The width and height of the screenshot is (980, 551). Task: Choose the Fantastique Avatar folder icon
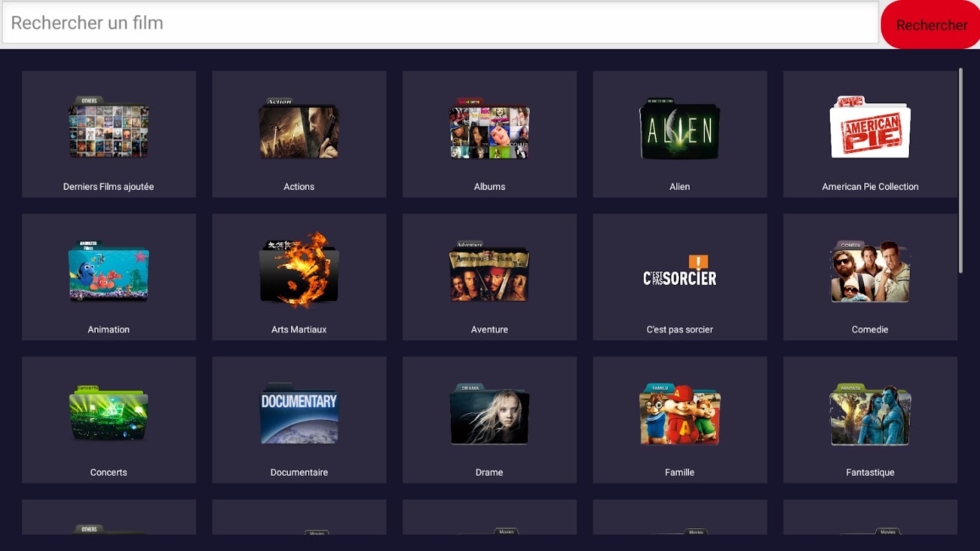tap(870, 413)
